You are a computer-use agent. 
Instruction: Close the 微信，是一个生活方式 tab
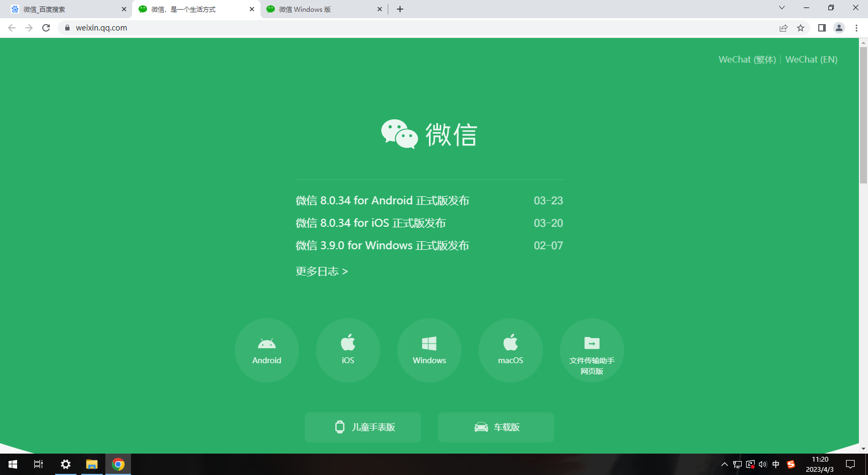252,9
